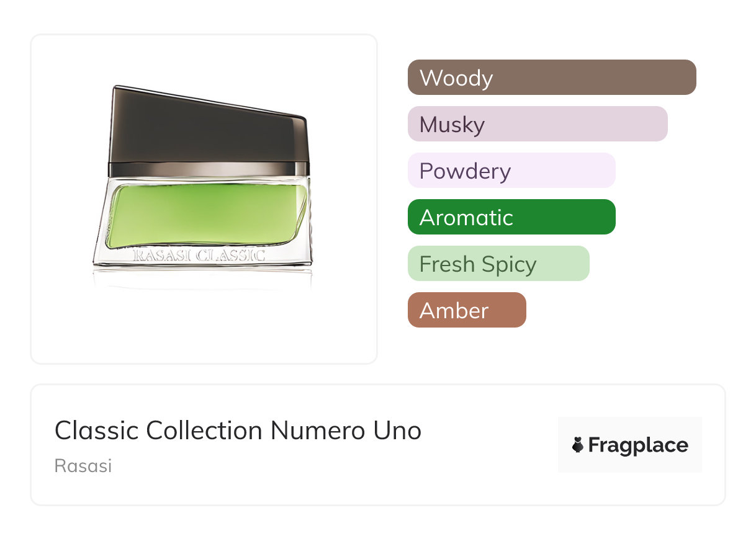Select the Amber accord bar
This screenshot has height=536, width=756.
point(466,310)
